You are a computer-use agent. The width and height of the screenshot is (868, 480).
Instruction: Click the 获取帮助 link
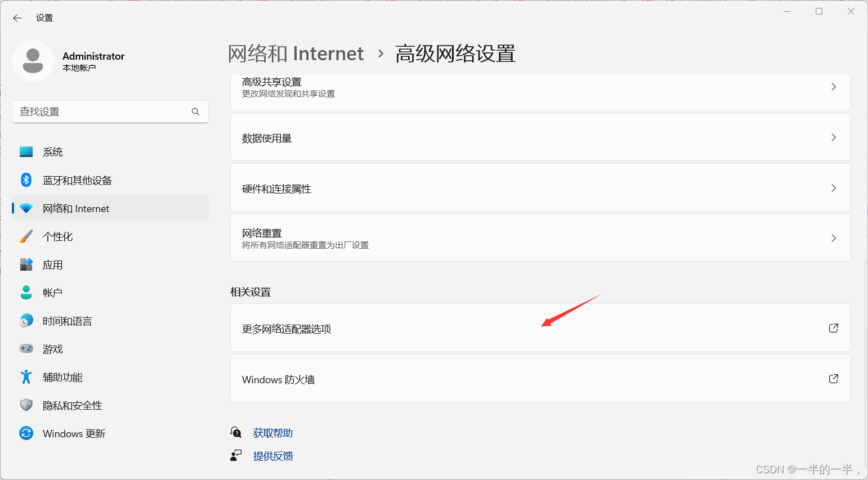273,433
